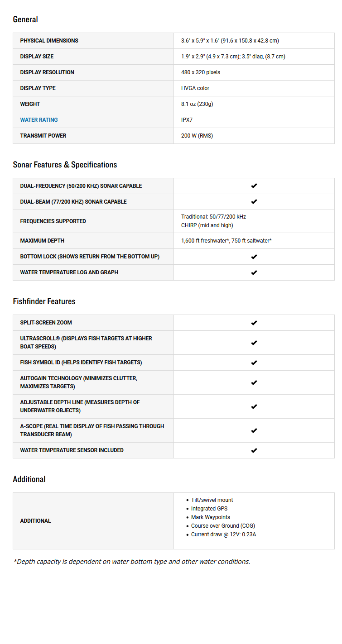This screenshot has width=342, height=644.
Task: Click the A-Scope feature checkmark
Action: [x=254, y=430]
